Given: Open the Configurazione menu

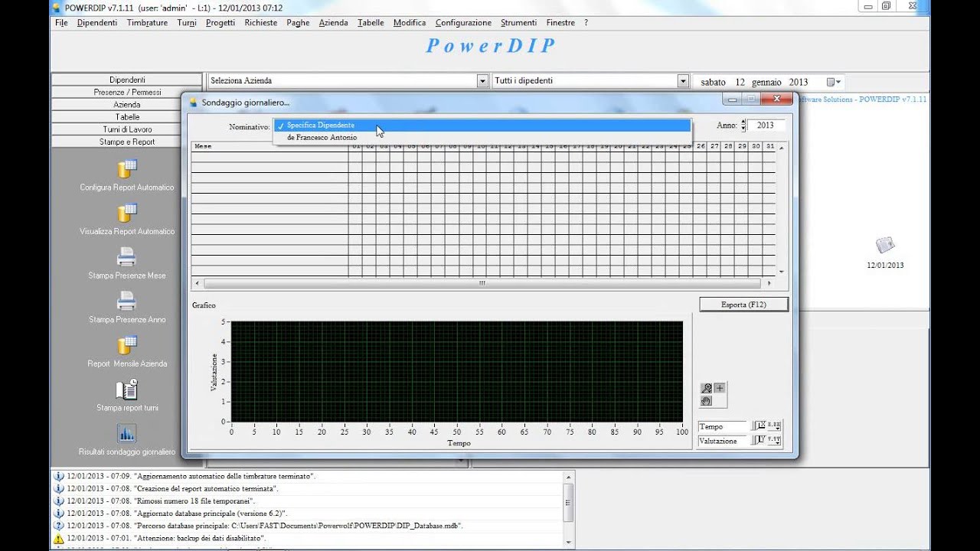Looking at the screenshot, I should 463,23.
